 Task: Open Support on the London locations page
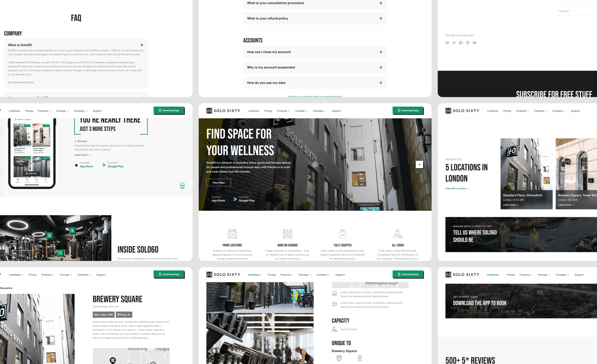575,111
